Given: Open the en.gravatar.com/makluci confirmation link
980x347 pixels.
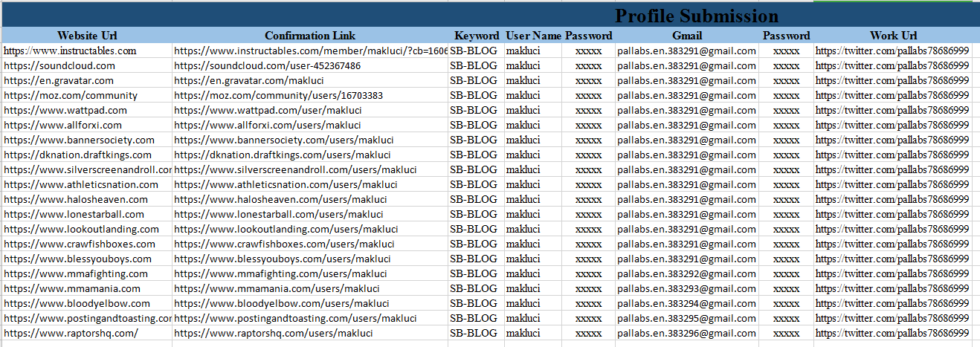Looking at the screenshot, I should point(259,80).
